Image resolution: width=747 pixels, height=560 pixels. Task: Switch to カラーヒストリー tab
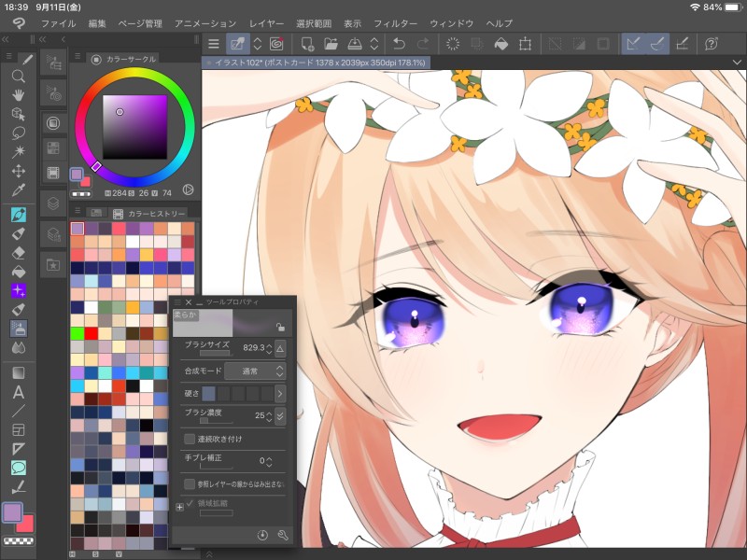[x=149, y=214]
